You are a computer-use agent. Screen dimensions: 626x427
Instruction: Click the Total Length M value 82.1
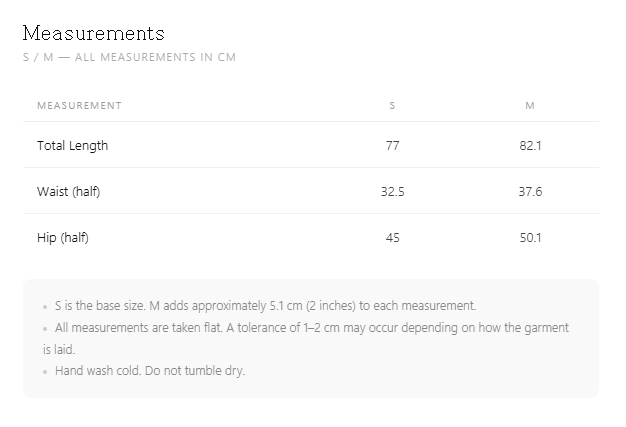[530, 146]
